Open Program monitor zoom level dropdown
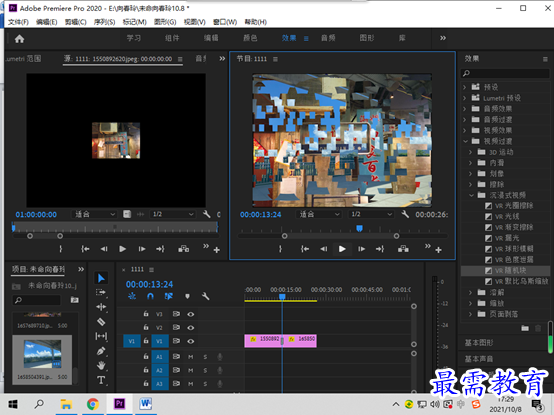Viewport: 554px width, 415px height. coord(319,214)
